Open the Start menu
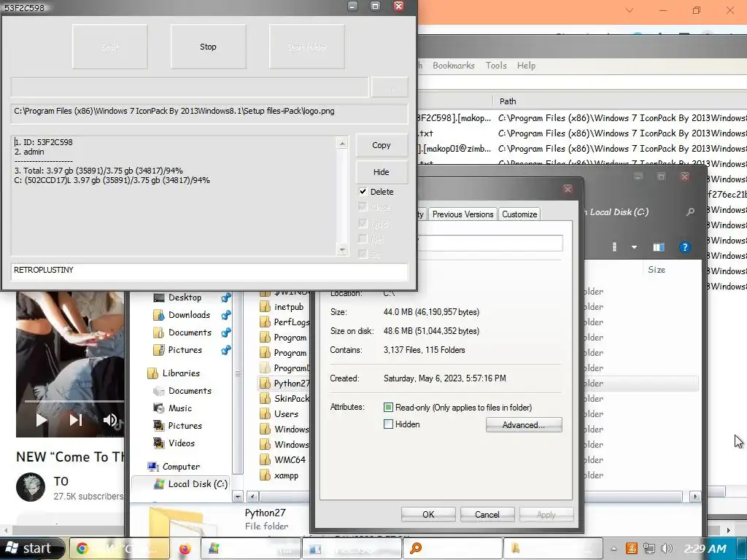This screenshot has width=747, height=560. point(31,548)
